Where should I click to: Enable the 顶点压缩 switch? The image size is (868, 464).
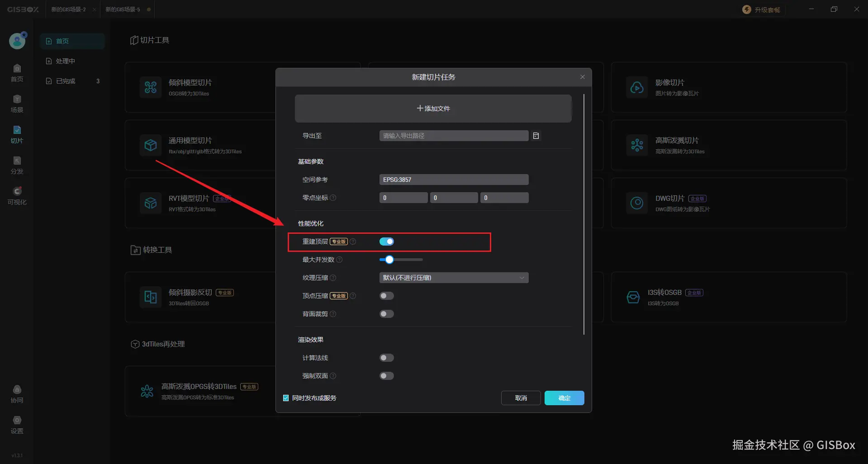(387, 296)
